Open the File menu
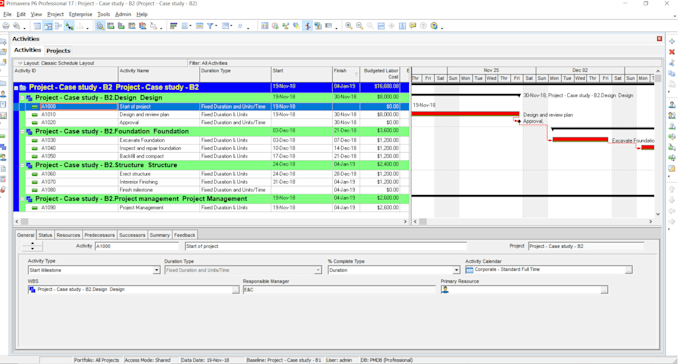The image size is (680, 364). [7, 14]
